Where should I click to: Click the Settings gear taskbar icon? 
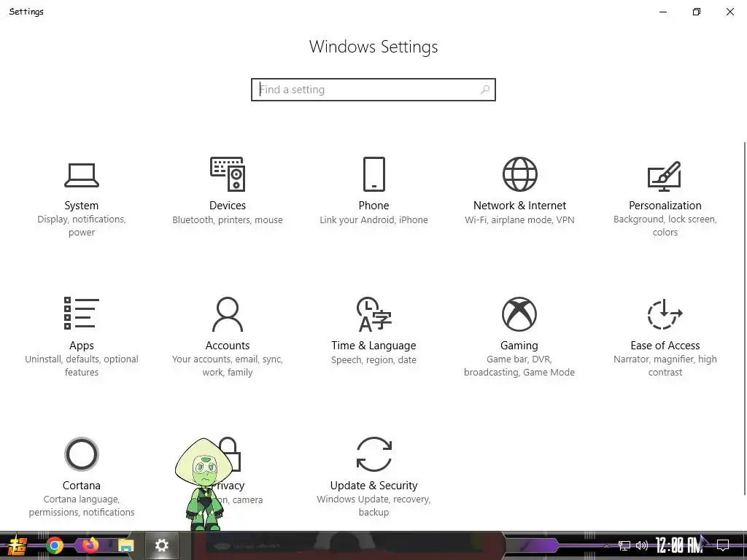tap(161, 545)
